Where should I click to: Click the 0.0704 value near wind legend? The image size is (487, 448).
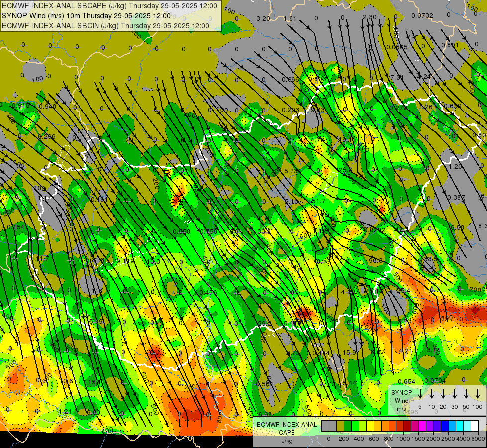click(x=435, y=380)
